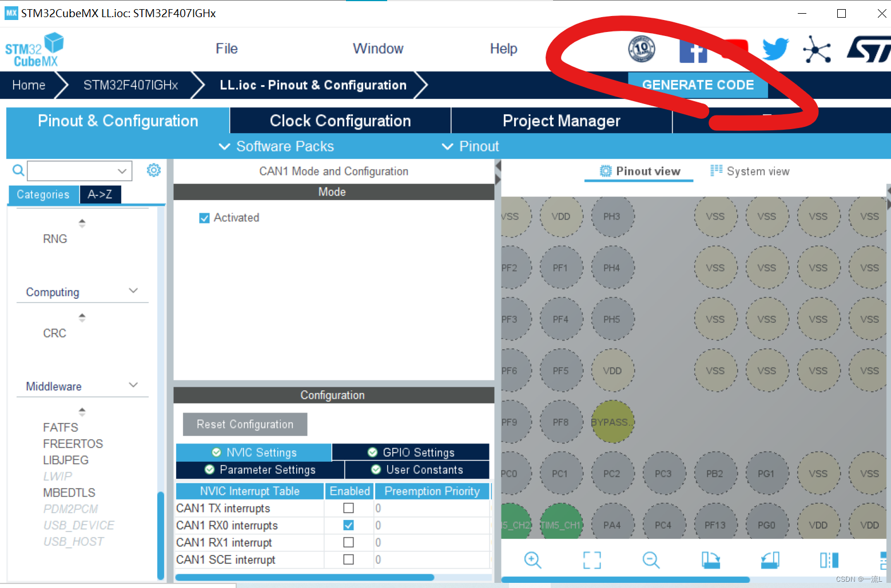Collapse the Computing category
This screenshot has width=891, height=588.
[x=133, y=291]
